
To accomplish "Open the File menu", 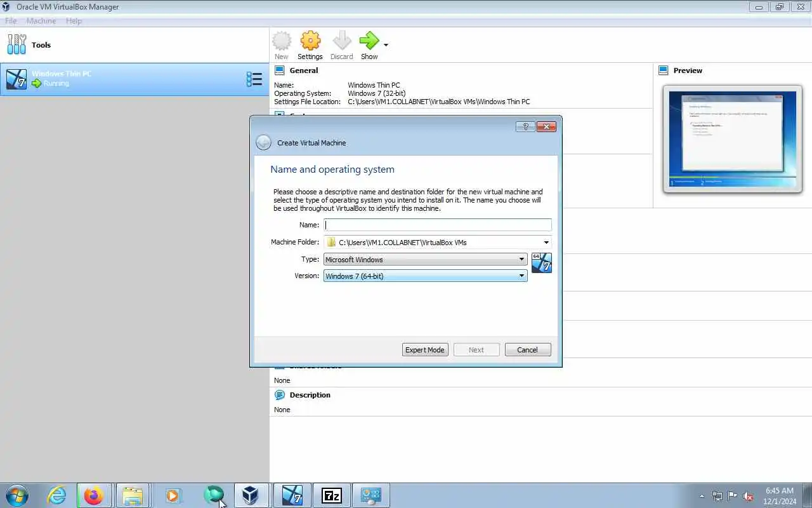I will coord(11,21).
